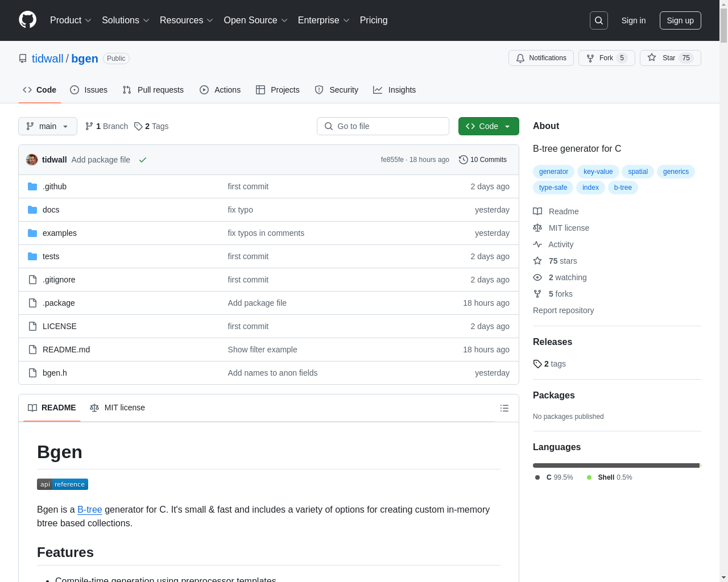Switch to the Issues tab
Screen dimensions: 728x582
(x=89, y=90)
